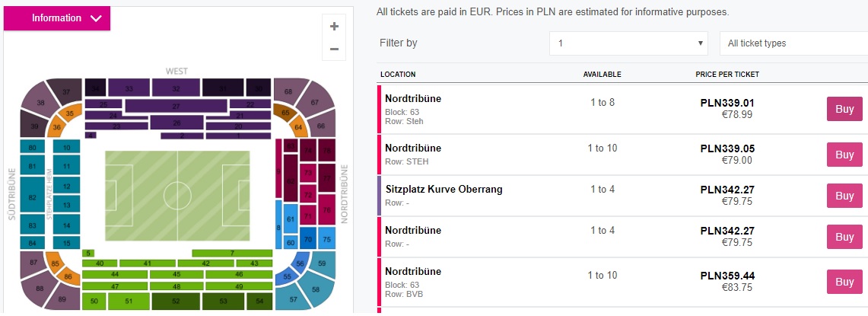Zoom out of the stadium map

point(334,49)
